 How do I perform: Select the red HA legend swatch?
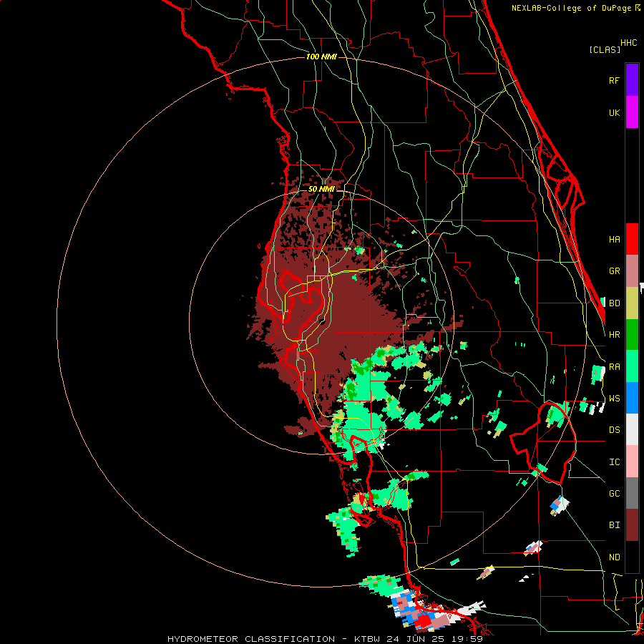tap(632, 239)
